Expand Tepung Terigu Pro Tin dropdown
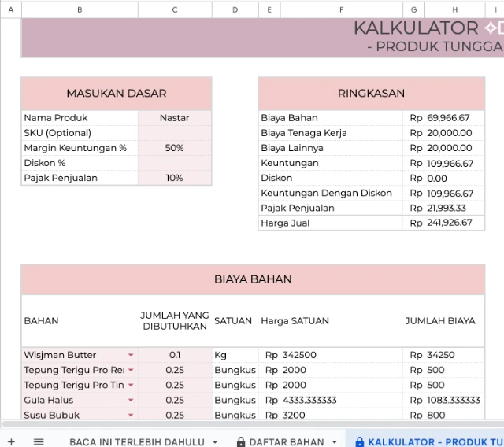Screen dimensions: 504x447 coord(131,386)
